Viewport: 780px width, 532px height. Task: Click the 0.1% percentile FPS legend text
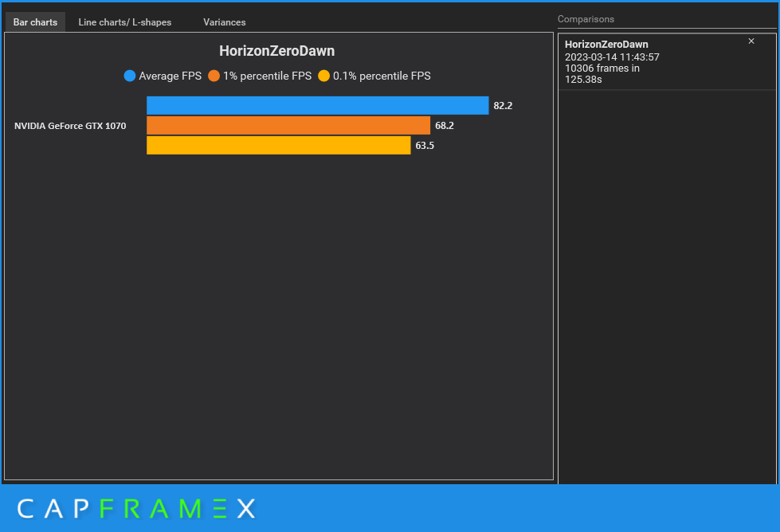(x=382, y=76)
